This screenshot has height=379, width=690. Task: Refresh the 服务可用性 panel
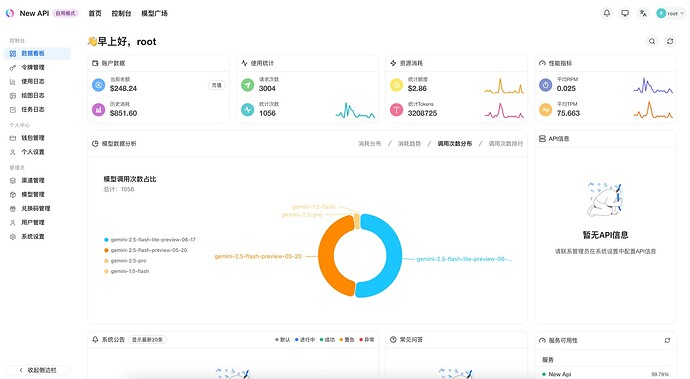pos(667,340)
